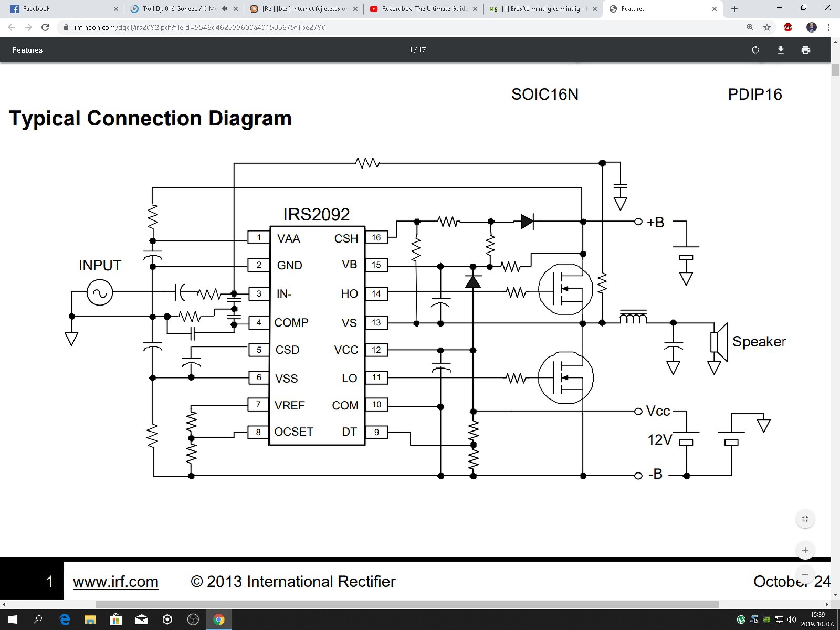The image size is (840, 630).
Task: Open network status in system tray
Action: tap(779, 619)
